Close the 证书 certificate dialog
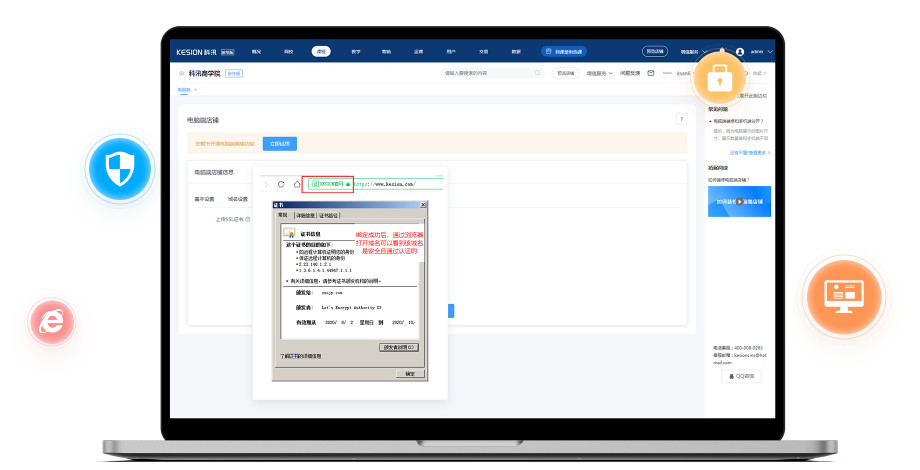Viewport: 920px width, 470px height. (423, 205)
